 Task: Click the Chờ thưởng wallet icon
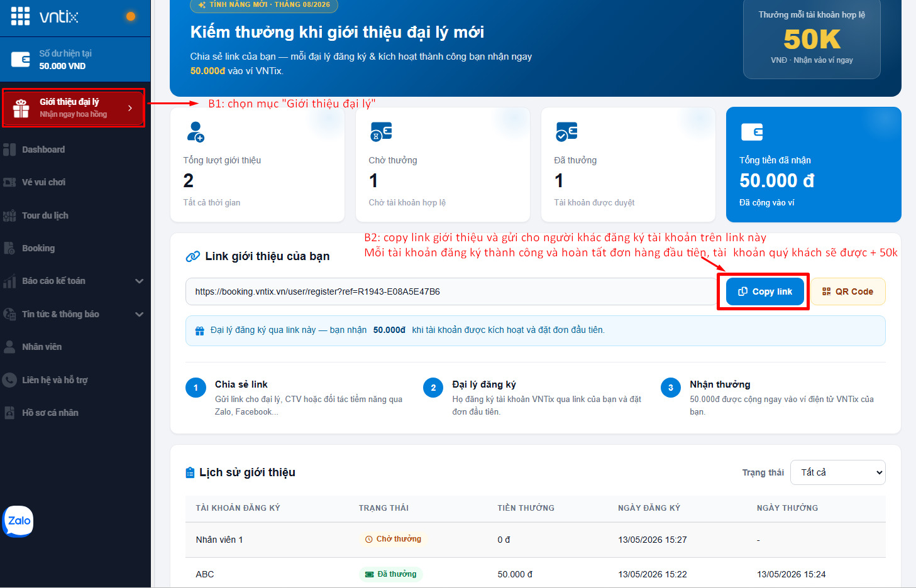(x=381, y=132)
